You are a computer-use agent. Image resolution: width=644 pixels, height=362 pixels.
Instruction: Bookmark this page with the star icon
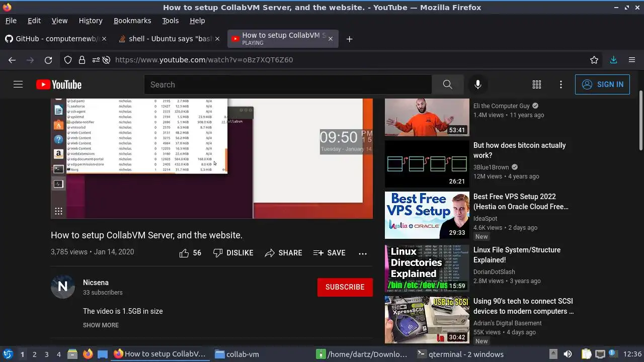pos(594,60)
